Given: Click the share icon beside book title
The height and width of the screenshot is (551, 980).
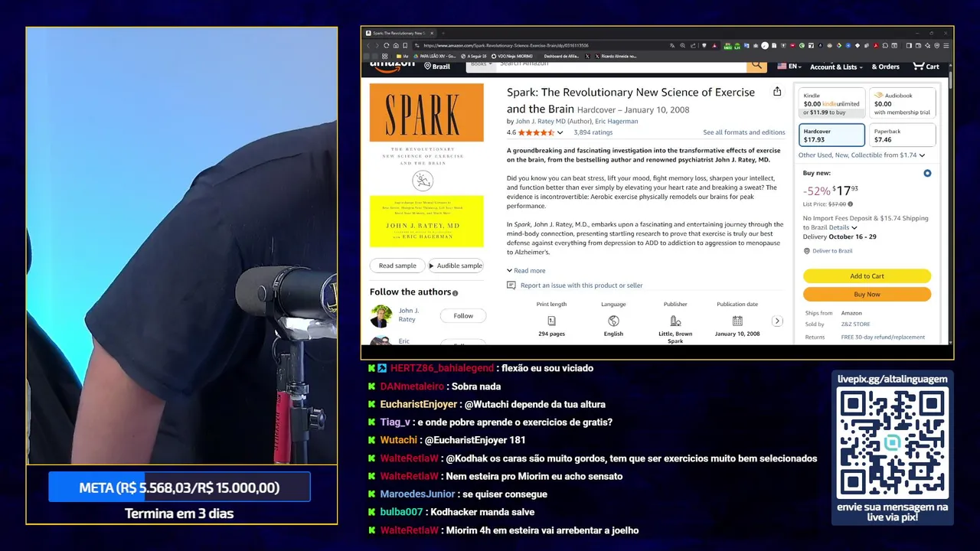Looking at the screenshot, I should coord(777,92).
